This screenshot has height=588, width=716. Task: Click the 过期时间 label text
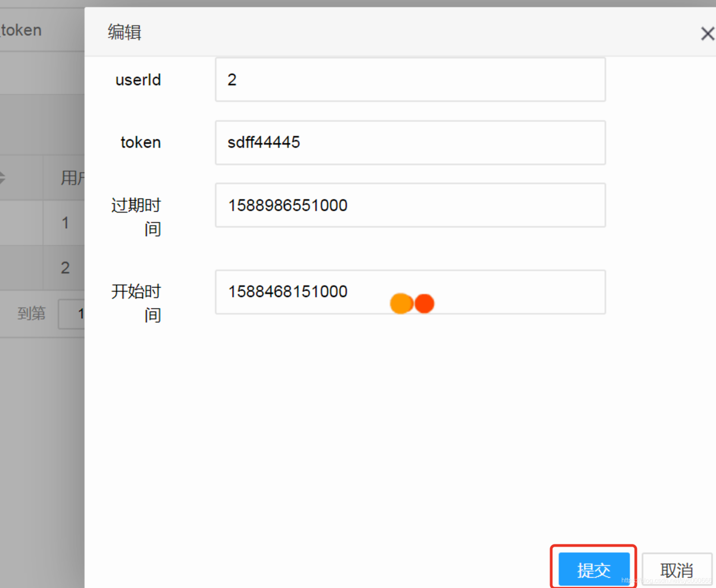click(x=135, y=216)
